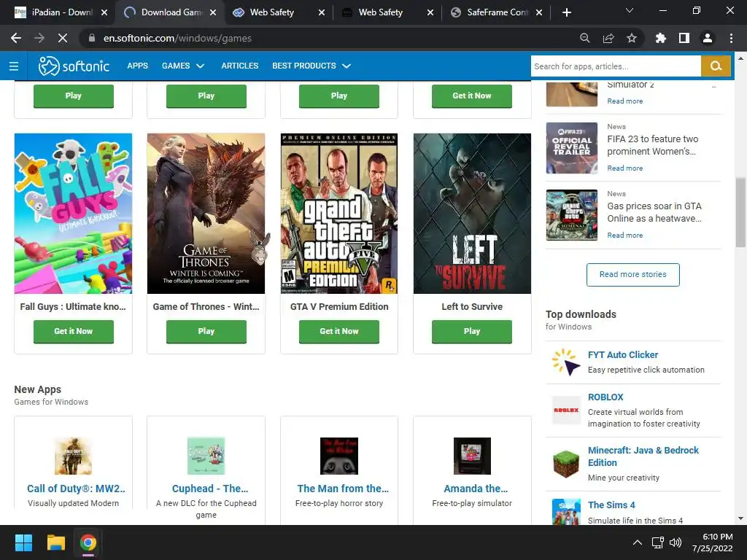This screenshot has height=560, width=747.
Task: Open Minecraft: Java & Bedrock Edition link
Action: pyautogui.click(x=643, y=456)
